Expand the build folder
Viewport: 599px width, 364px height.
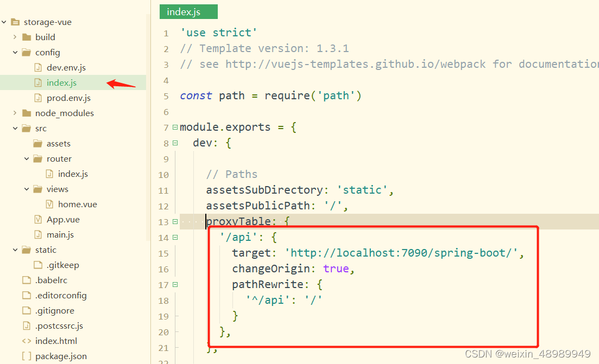pos(15,37)
